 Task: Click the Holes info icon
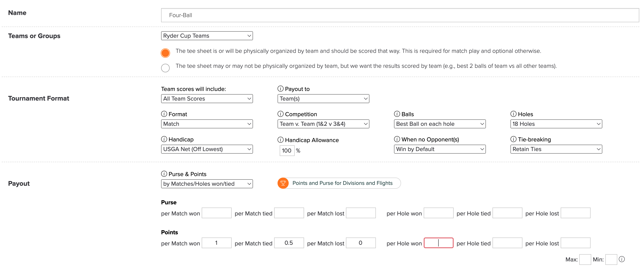click(x=513, y=114)
